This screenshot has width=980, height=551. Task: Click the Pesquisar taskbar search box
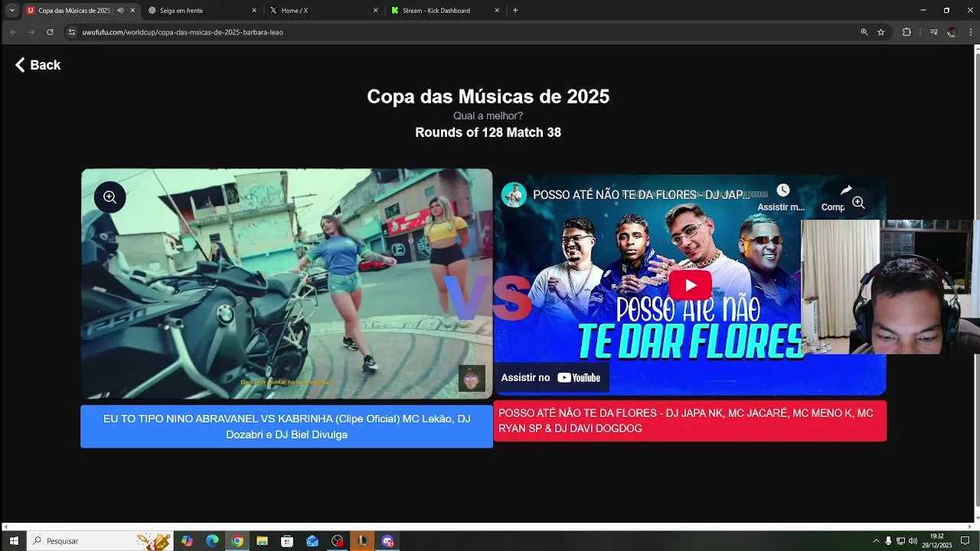click(100, 541)
